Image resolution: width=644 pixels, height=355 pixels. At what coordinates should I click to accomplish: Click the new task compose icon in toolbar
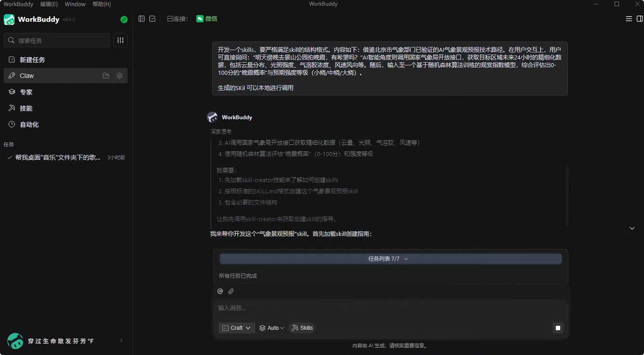click(x=153, y=19)
